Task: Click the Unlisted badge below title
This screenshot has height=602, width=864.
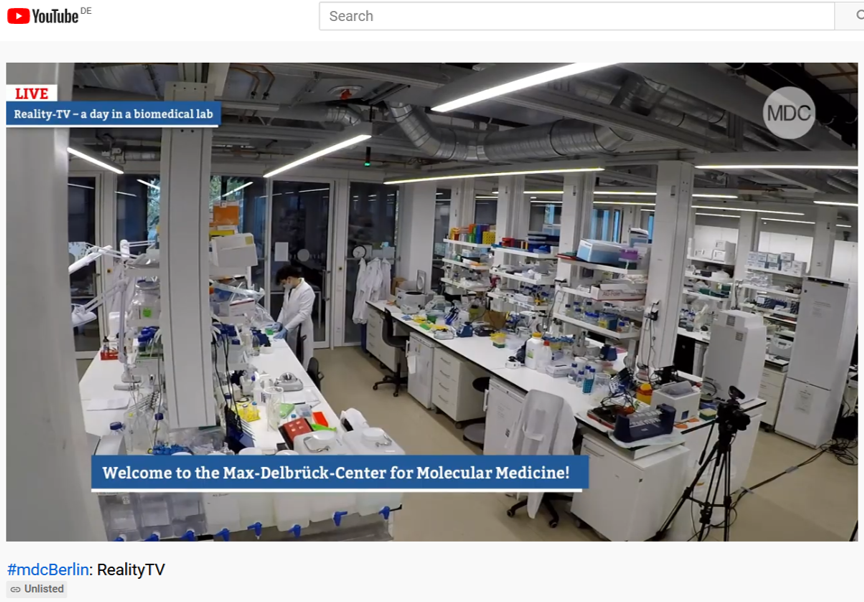Action: [x=37, y=589]
